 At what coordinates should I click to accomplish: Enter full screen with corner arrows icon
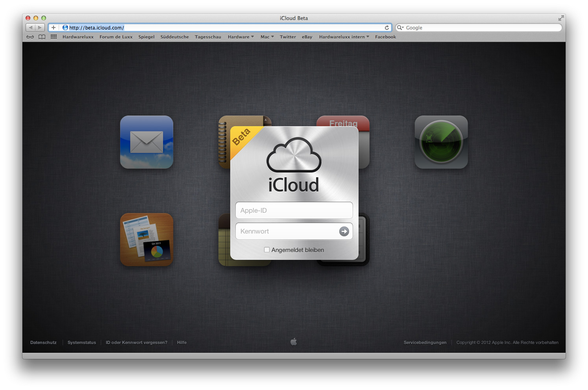(561, 18)
